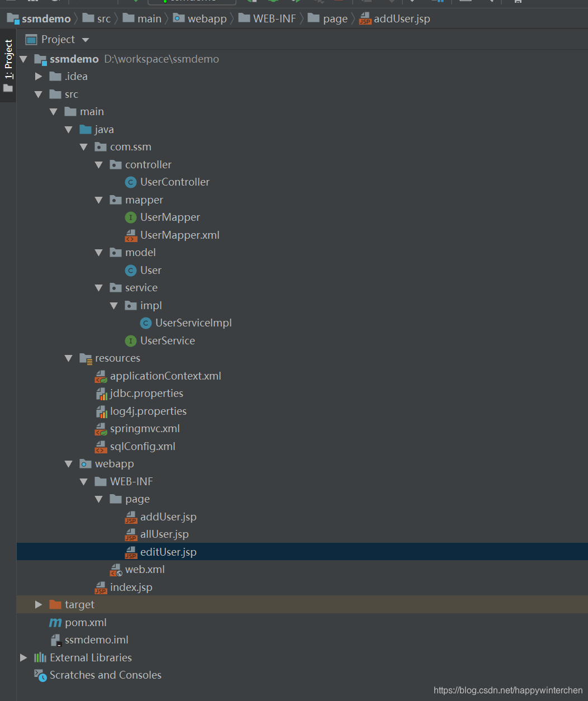
Task: Click the Maven pom.xml icon
Action: pyautogui.click(x=55, y=623)
